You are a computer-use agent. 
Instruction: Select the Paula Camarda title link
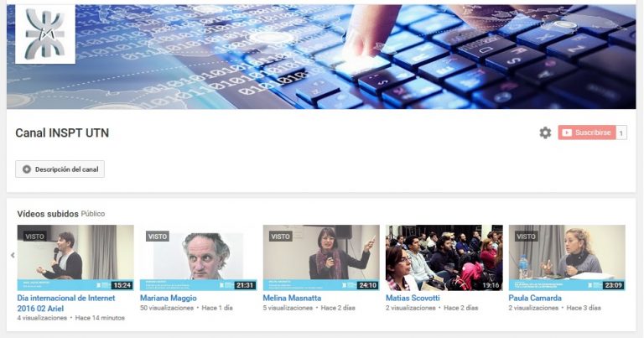(535, 298)
